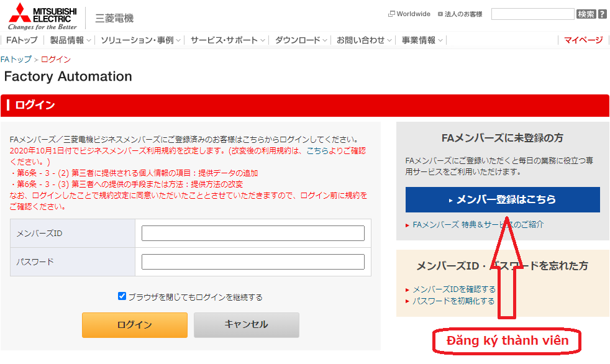Click the search help question mark icon
This screenshot has width=610, height=364.
[x=603, y=14]
